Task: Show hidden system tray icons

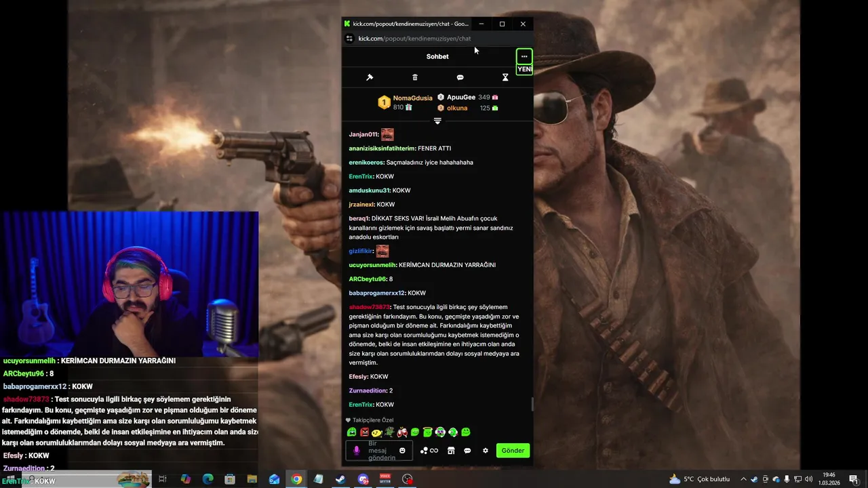Action: pyautogui.click(x=743, y=479)
